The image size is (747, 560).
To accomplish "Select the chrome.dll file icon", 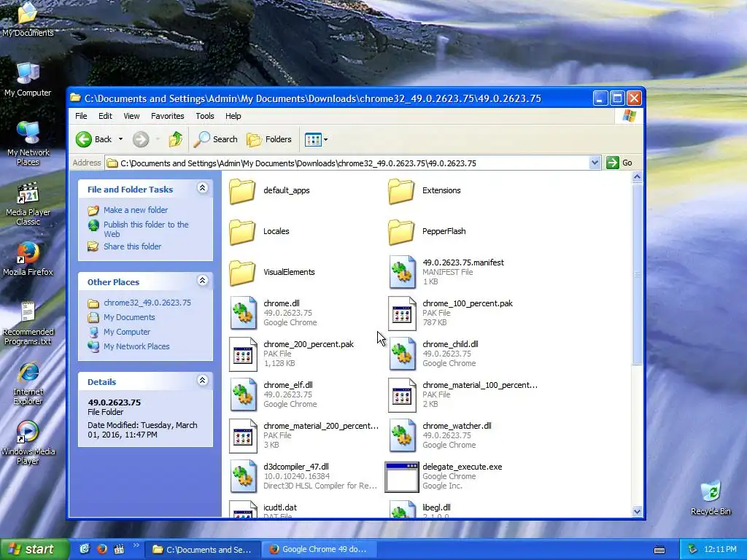I will [x=244, y=313].
